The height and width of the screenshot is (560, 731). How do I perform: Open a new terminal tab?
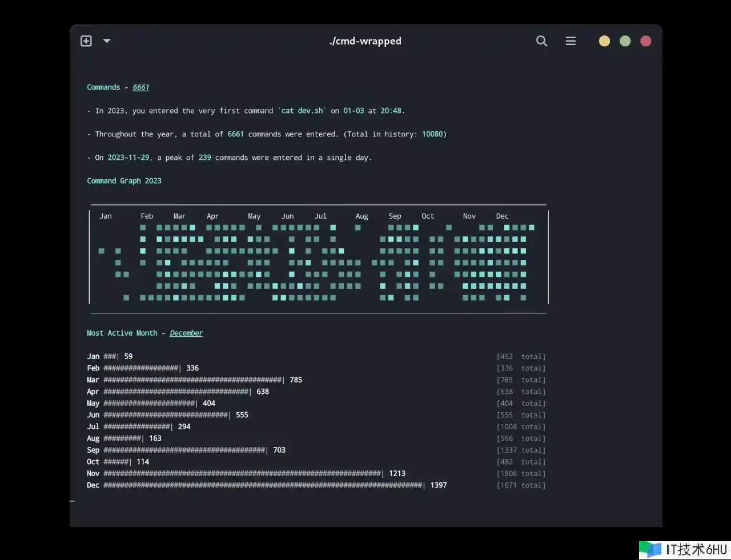86,41
